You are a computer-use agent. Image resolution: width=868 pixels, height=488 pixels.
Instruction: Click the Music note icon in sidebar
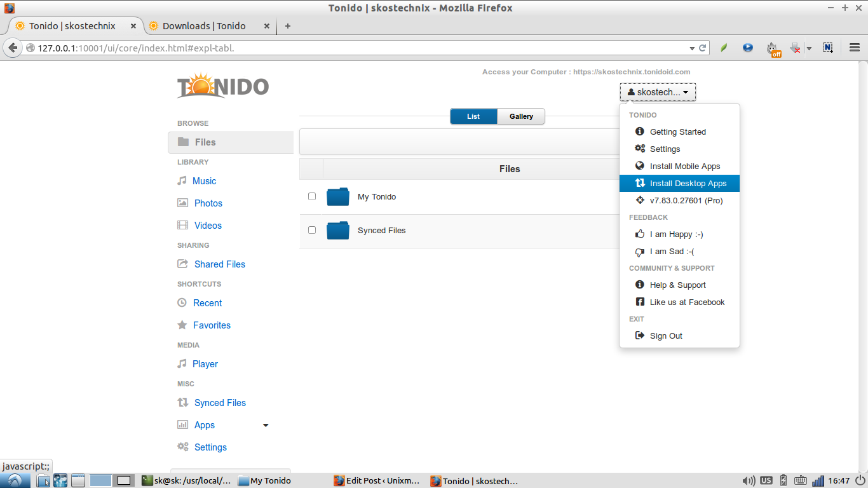coord(182,180)
